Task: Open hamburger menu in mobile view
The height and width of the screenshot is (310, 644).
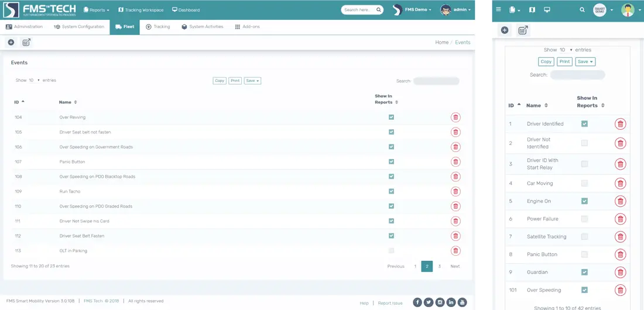Action: pyautogui.click(x=498, y=10)
